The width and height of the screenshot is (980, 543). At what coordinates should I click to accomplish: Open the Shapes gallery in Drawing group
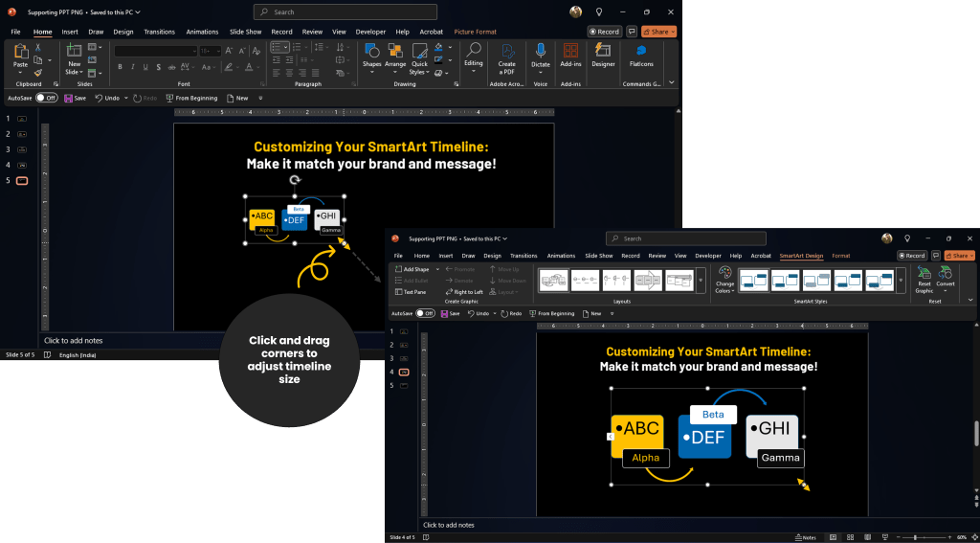(371, 55)
